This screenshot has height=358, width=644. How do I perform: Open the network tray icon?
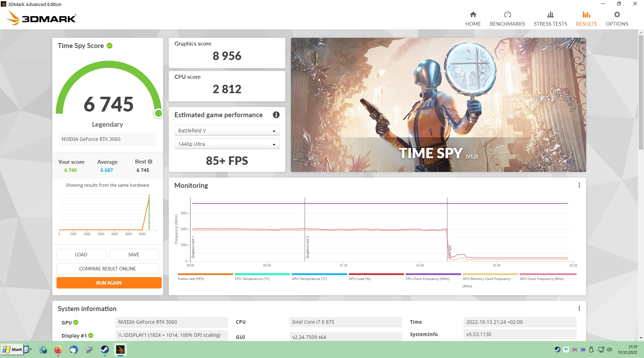click(601, 350)
